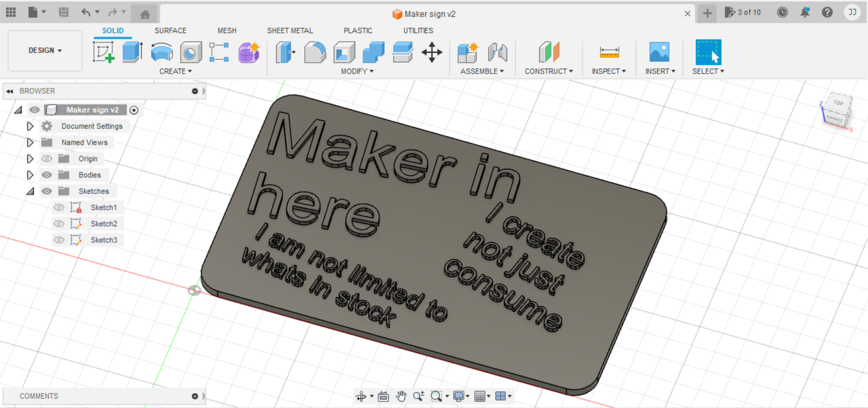Launch the Create Form tool
868x408 pixels.
(249, 52)
